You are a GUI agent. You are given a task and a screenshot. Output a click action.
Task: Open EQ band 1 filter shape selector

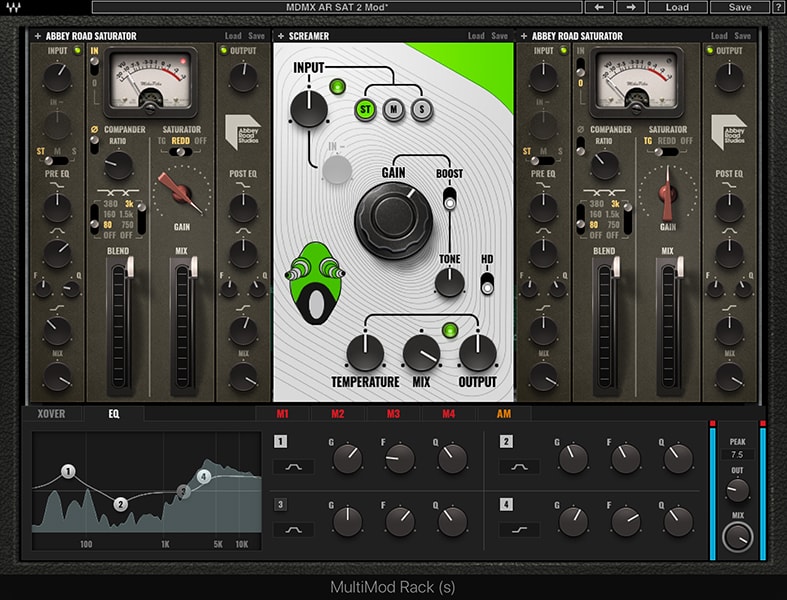point(294,467)
